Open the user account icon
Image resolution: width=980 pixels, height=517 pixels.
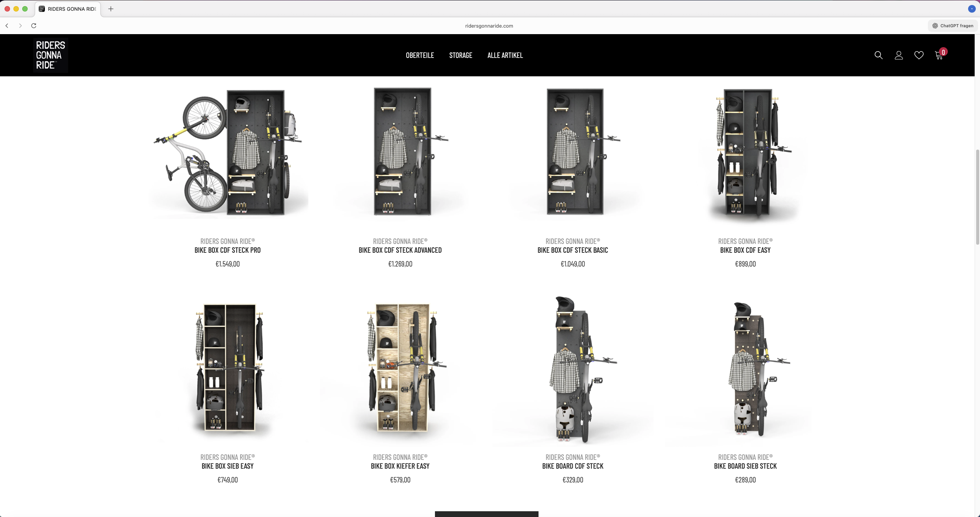(899, 55)
